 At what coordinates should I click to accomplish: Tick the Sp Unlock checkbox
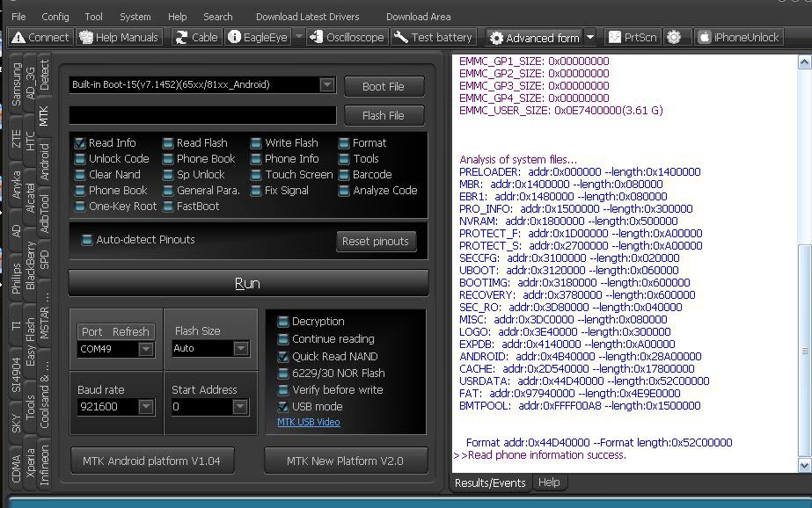[x=168, y=175]
